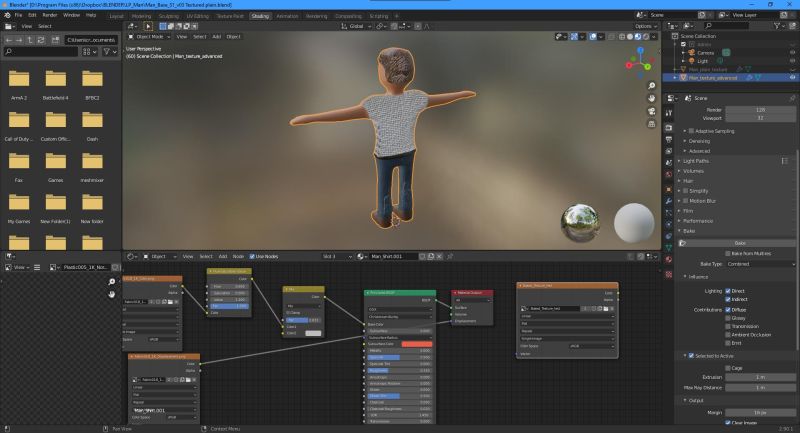Image resolution: width=800 pixels, height=433 pixels.
Task: Enable Glossy contribution checkbox
Action: (x=728, y=318)
